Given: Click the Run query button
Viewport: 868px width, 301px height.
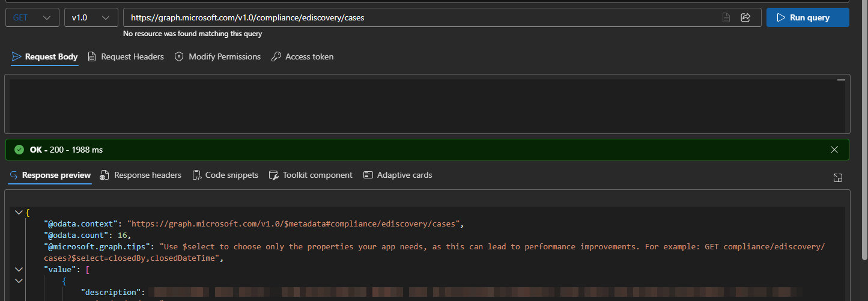Looking at the screenshot, I should (807, 17).
